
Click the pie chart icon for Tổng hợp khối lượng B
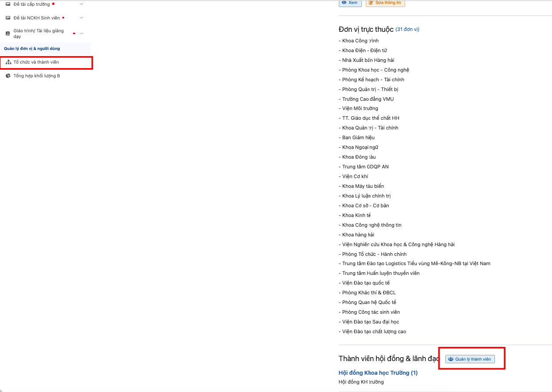click(8, 76)
